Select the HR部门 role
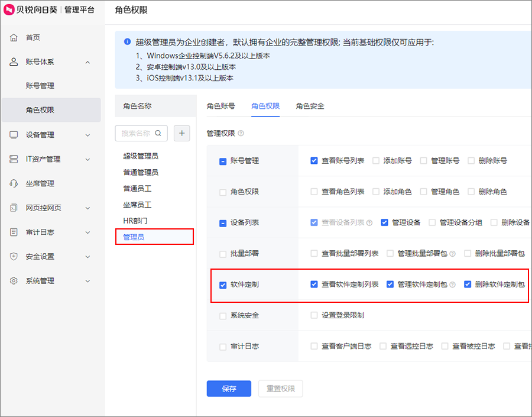Image resolution: width=532 pixels, height=417 pixels. coord(135,221)
